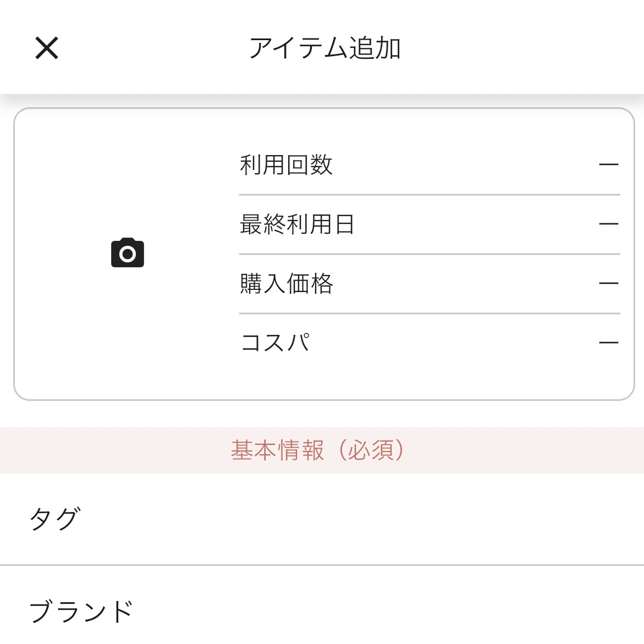Open the ブランド field to choose a brand
The height and width of the screenshot is (644, 644).
[82, 610]
